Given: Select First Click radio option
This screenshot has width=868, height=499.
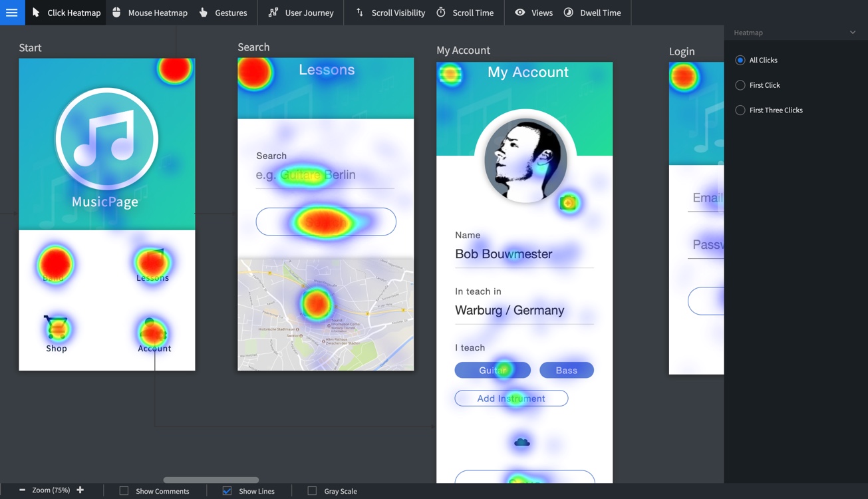Looking at the screenshot, I should point(740,85).
